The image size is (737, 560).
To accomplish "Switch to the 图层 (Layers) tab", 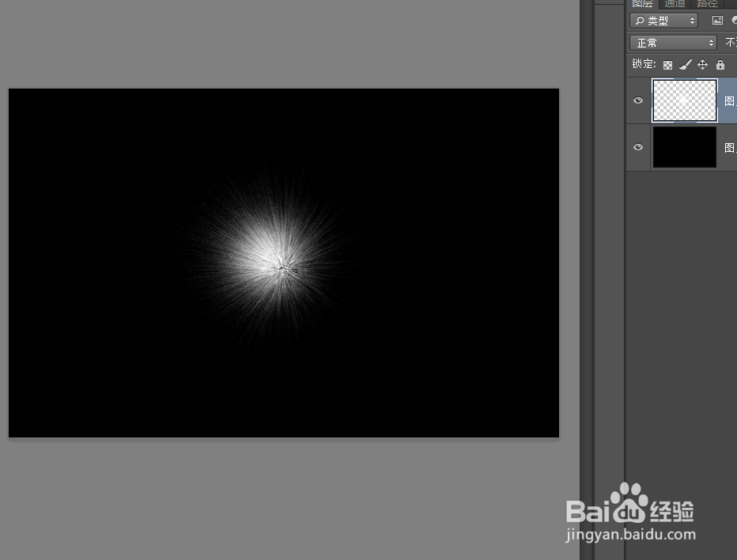I will tap(642, 4).
